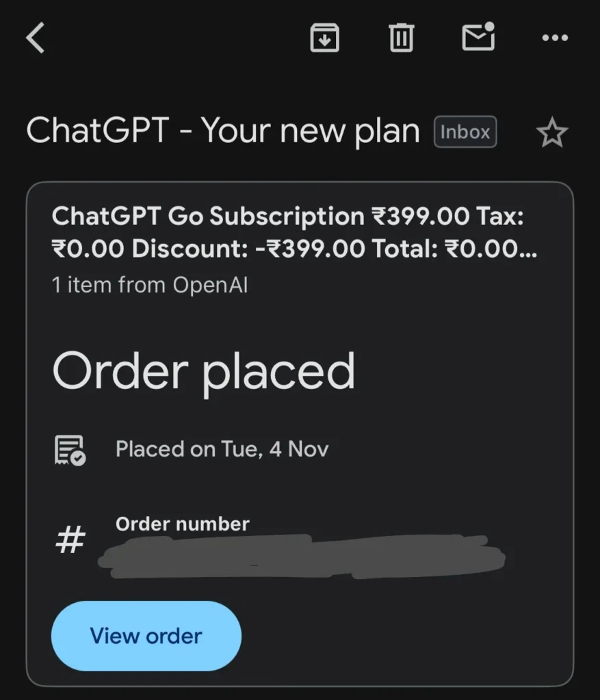Viewport: 600px width, 700px height.
Task: Click the receipt order icon
Action: tap(68, 449)
